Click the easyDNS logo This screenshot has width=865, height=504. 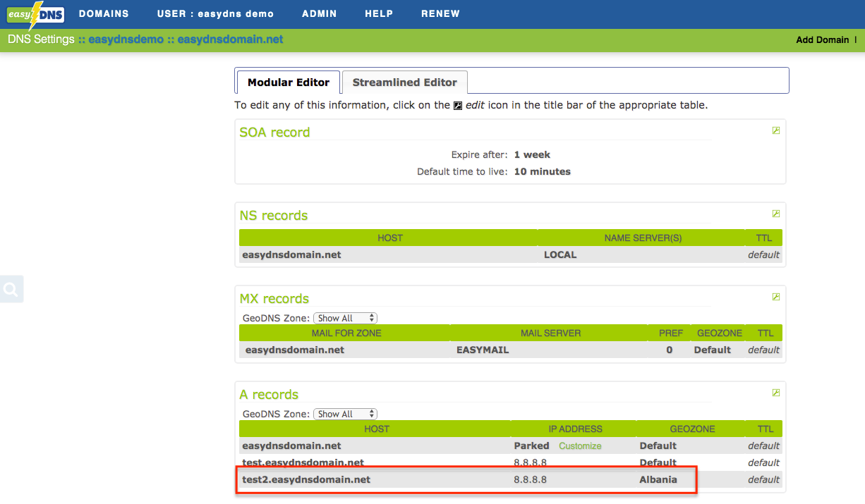pos(36,14)
